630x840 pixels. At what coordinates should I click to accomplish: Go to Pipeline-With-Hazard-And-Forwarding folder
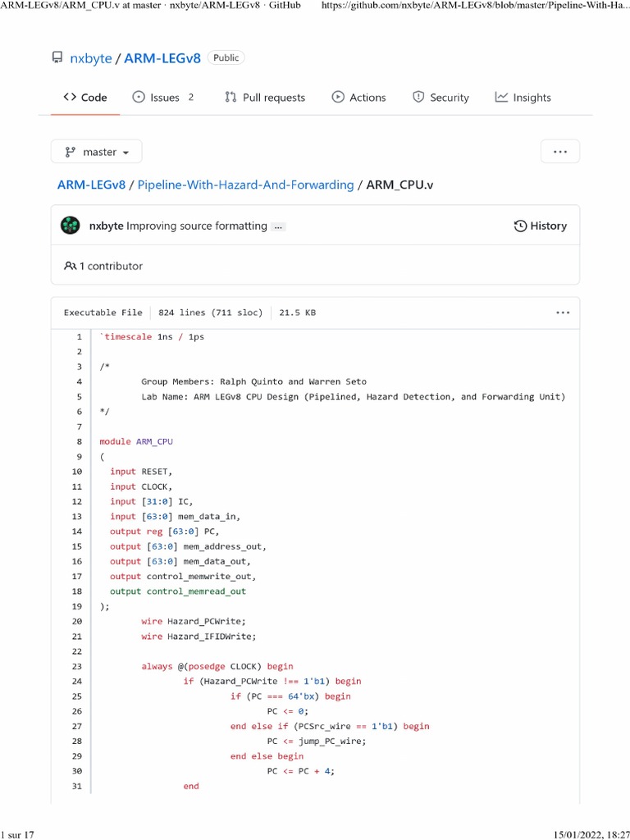coord(245,185)
